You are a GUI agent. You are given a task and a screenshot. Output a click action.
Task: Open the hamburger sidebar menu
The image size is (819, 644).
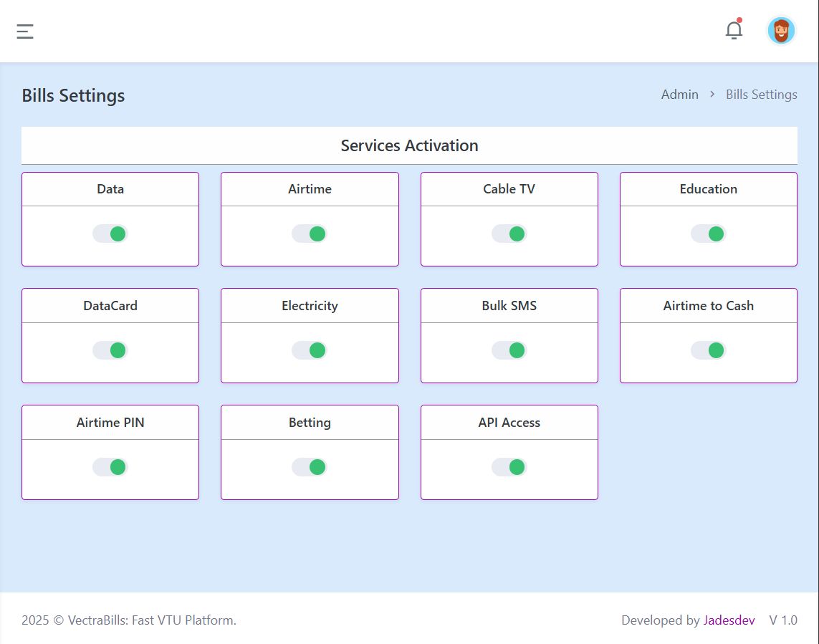[25, 32]
